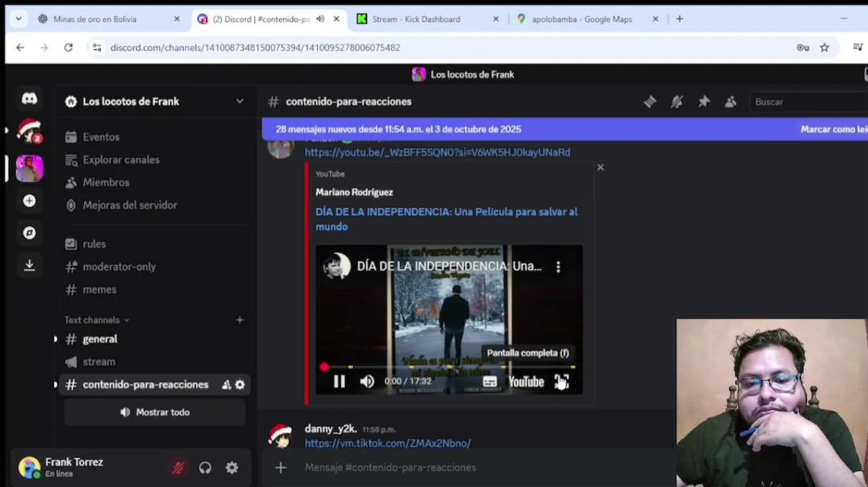The height and width of the screenshot is (487, 868).
Task: Open the DÍA DE LA INDEPENDENCIA title link
Action: (x=447, y=219)
